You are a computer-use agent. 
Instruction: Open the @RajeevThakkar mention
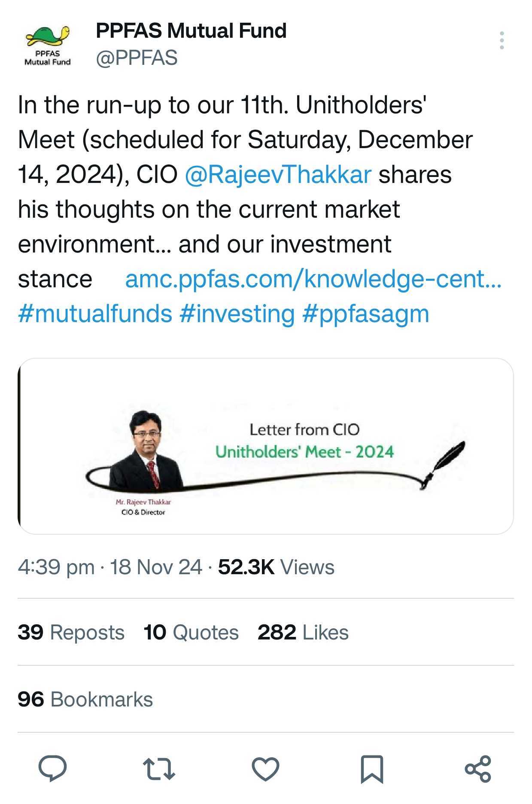(x=278, y=175)
